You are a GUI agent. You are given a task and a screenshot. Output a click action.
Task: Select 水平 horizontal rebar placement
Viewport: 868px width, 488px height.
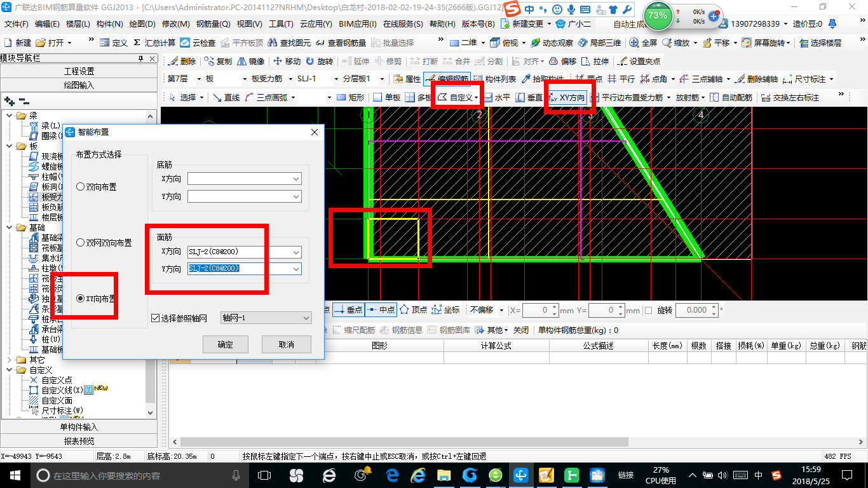pyautogui.click(x=496, y=98)
